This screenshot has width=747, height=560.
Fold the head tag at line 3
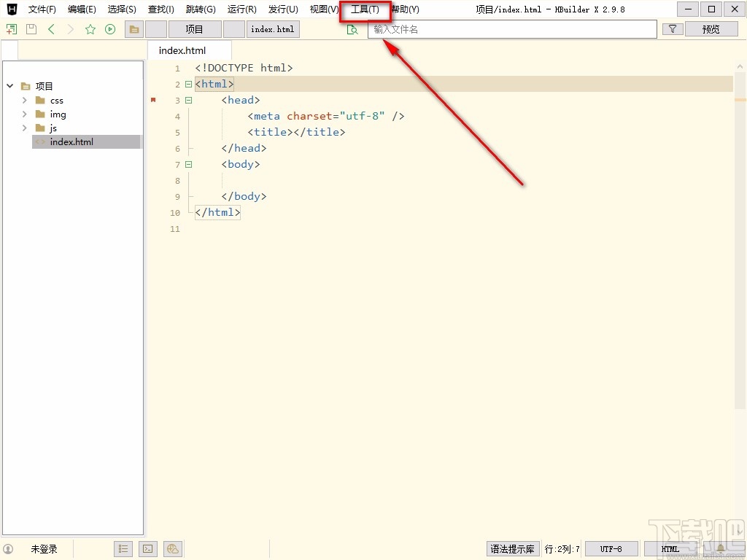click(x=189, y=101)
